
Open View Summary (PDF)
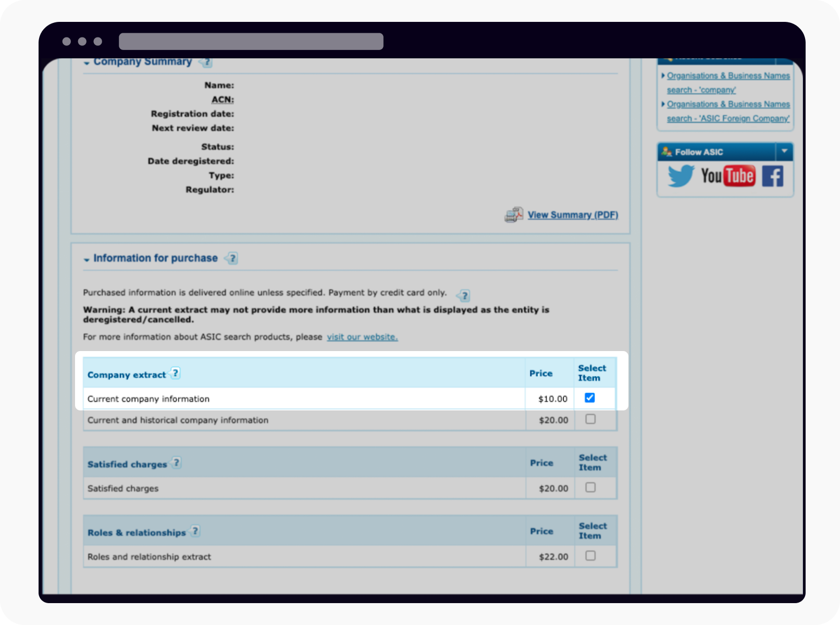pos(572,215)
